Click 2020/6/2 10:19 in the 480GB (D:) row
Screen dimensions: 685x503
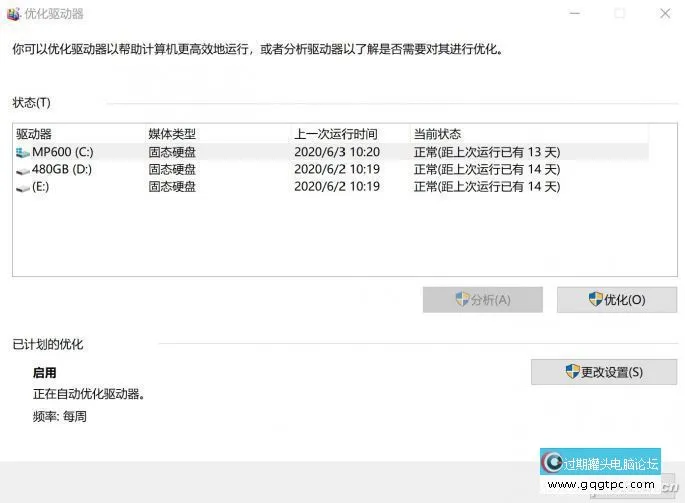pyautogui.click(x=337, y=169)
